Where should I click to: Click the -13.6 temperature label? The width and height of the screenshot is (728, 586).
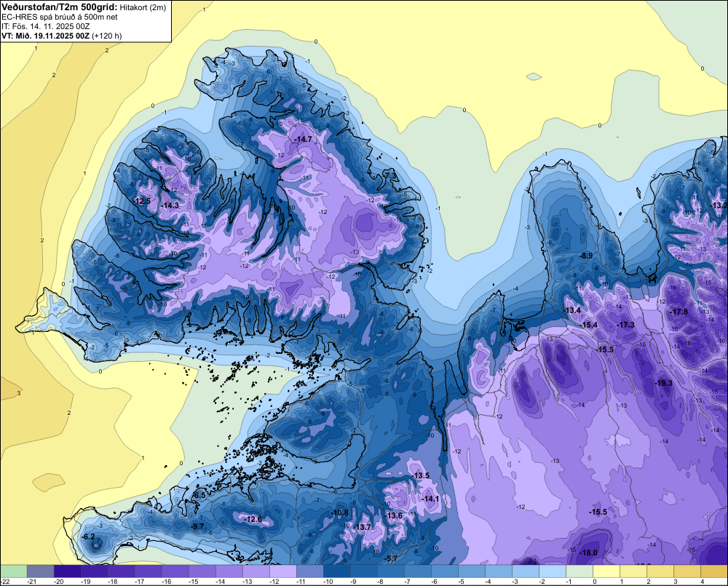pyautogui.click(x=394, y=516)
